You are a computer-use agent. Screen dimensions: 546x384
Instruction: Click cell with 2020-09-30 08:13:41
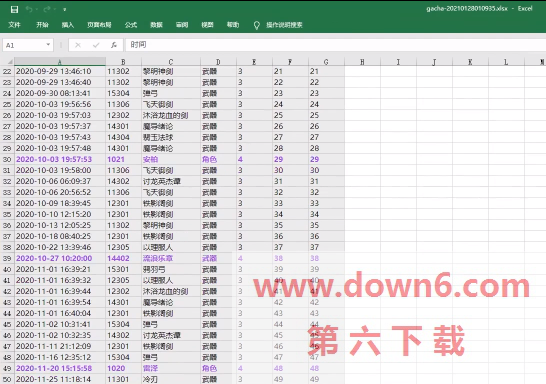click(x=60, y=93)
